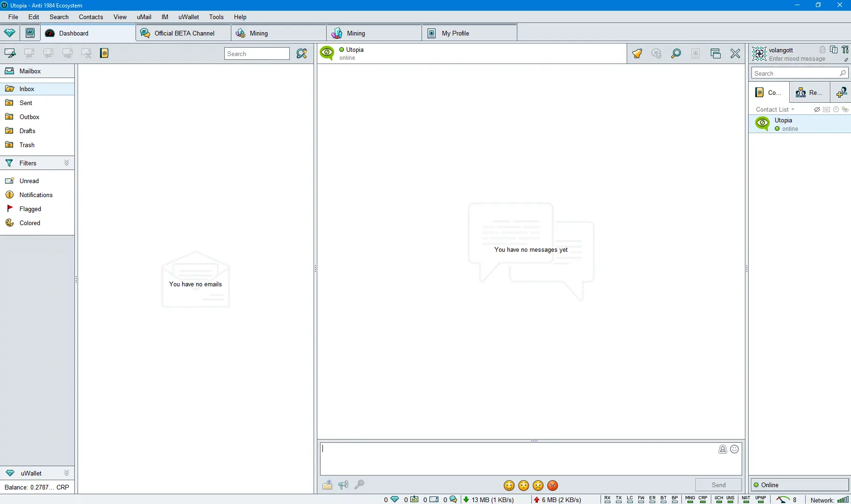Click the disabled document icon in chat header
Screen dimensions: 851x504
(x=695, y=54)
